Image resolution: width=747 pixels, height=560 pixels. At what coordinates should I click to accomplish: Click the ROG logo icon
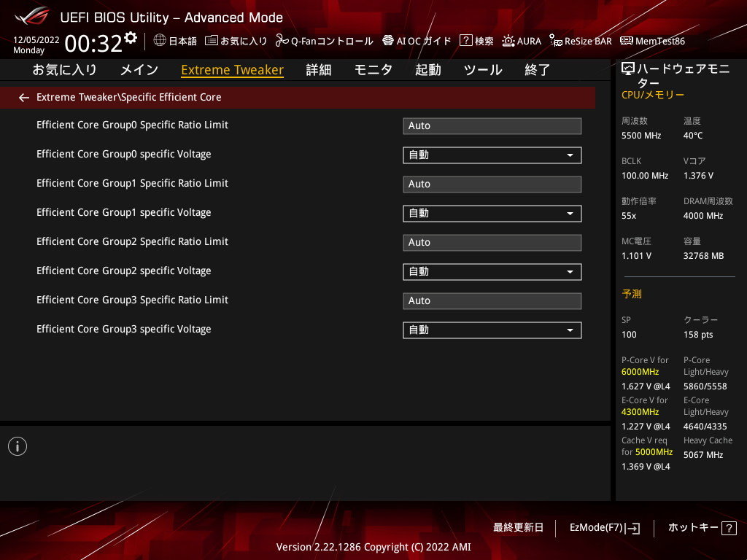pyautogui.click(x=31, y=17)
